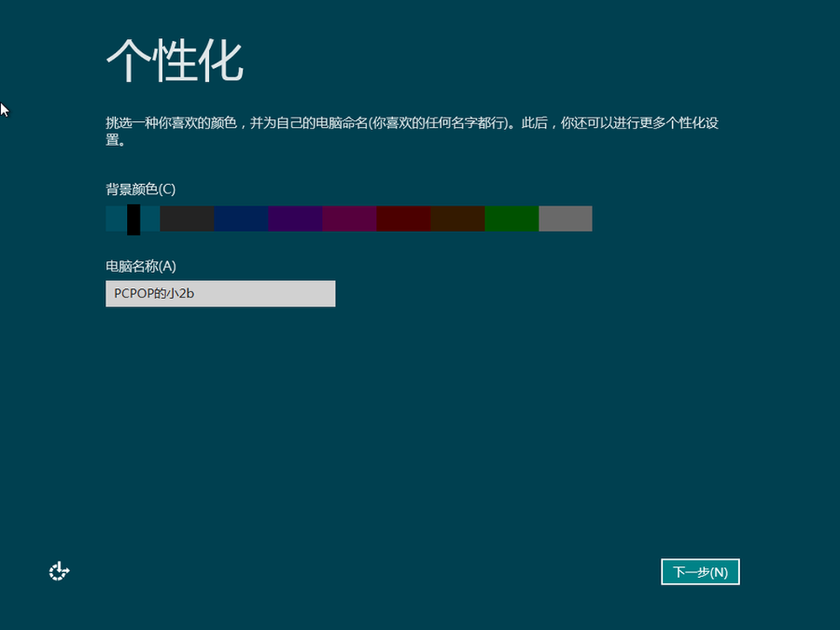Open the Ease of Access icon
840x630 pixels.
click(x=59, y=572)
